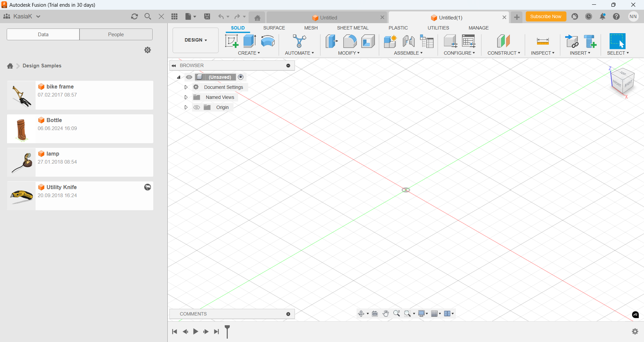Image resolution: width=644 pixels, height=342 pixels.
Task: Select the Create Form tool icon
Action: tap(268, 41)
